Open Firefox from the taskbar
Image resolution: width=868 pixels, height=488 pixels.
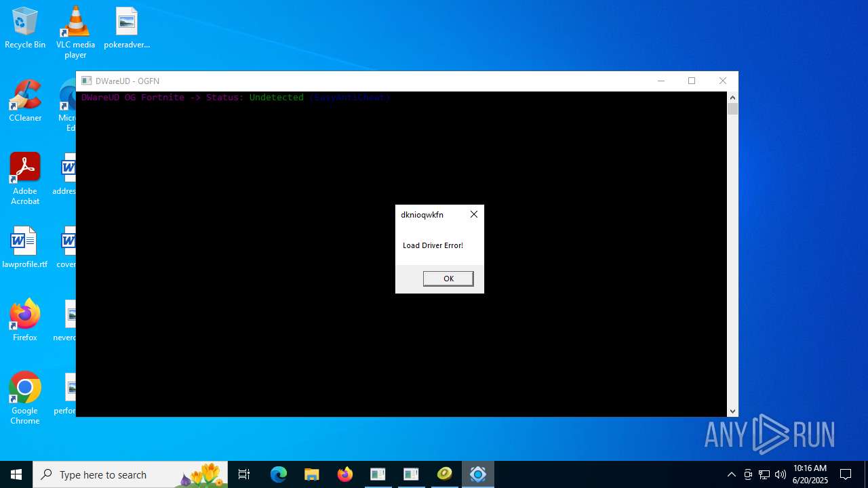(x=345, y=474)
